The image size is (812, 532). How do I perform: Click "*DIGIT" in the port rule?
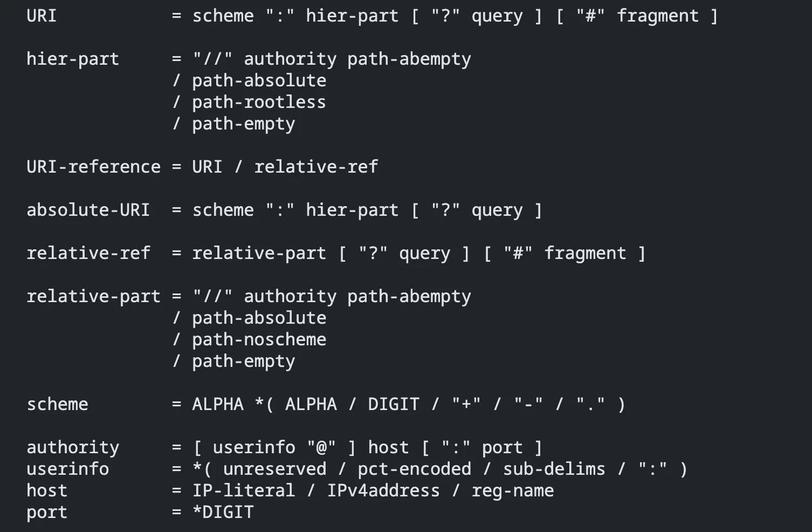point(223,512)
